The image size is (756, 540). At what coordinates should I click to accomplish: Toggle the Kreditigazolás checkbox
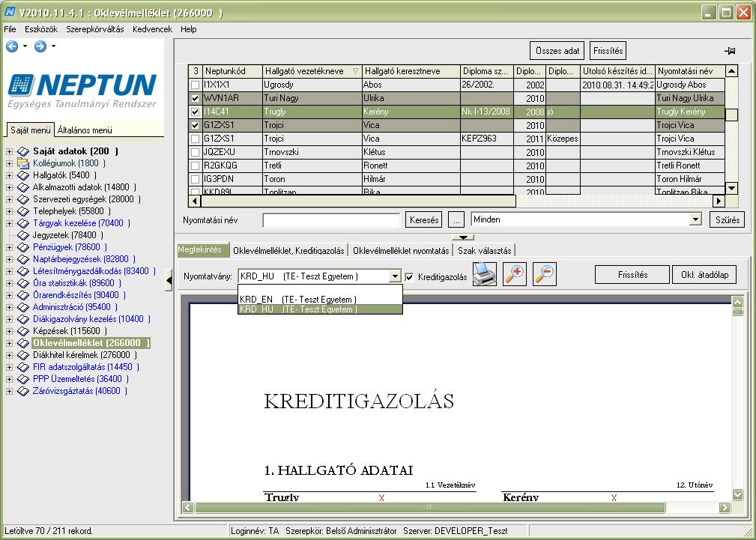(x=409, y=277)
